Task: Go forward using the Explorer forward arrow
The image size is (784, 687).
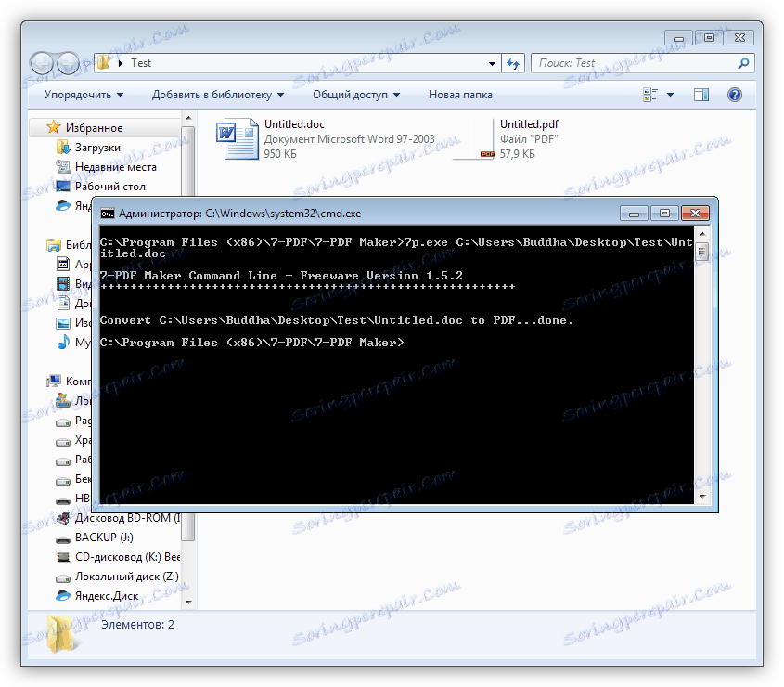Action: tap(68, 63)
